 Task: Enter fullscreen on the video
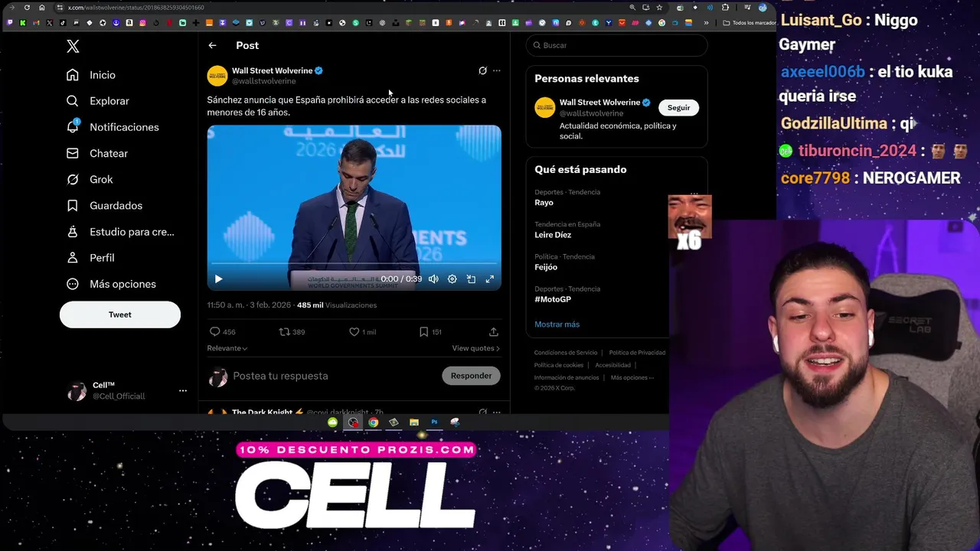[490, 279]
